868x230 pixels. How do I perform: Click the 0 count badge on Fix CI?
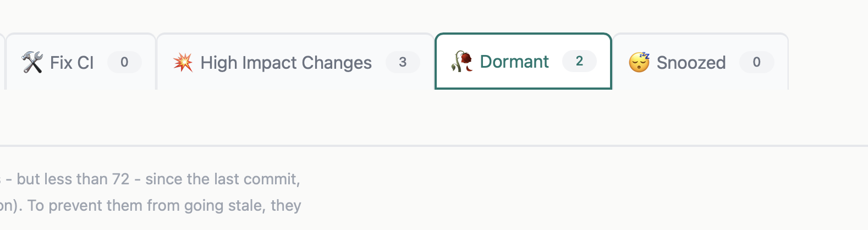(124, 62)
